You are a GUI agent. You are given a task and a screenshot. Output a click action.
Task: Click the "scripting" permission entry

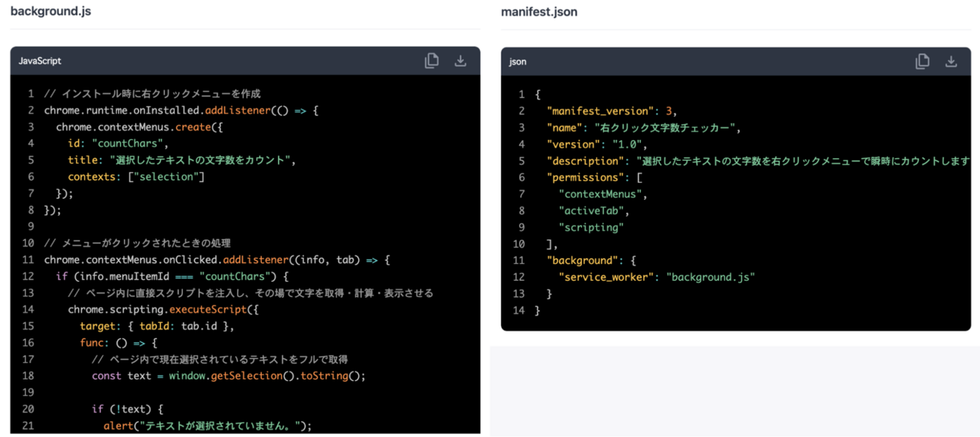591,227
